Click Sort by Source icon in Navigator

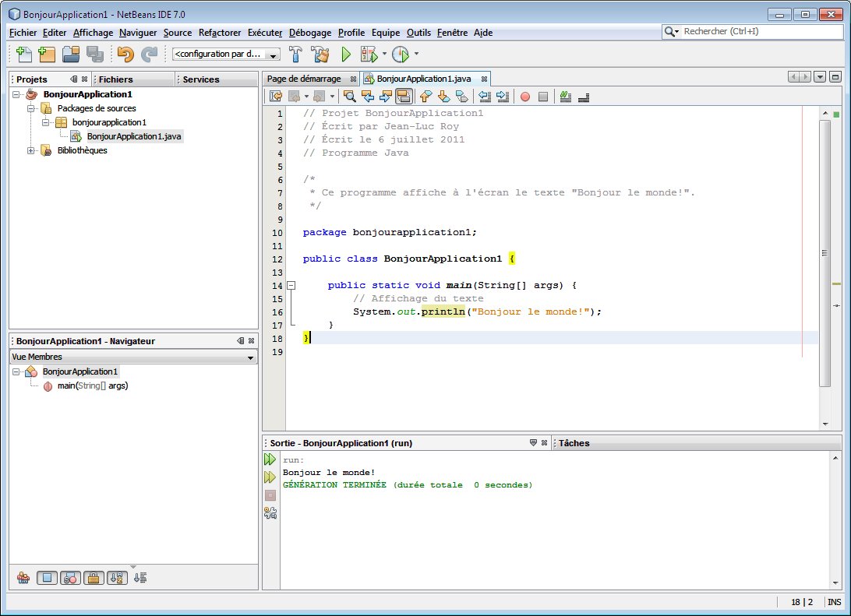[140, 578]
